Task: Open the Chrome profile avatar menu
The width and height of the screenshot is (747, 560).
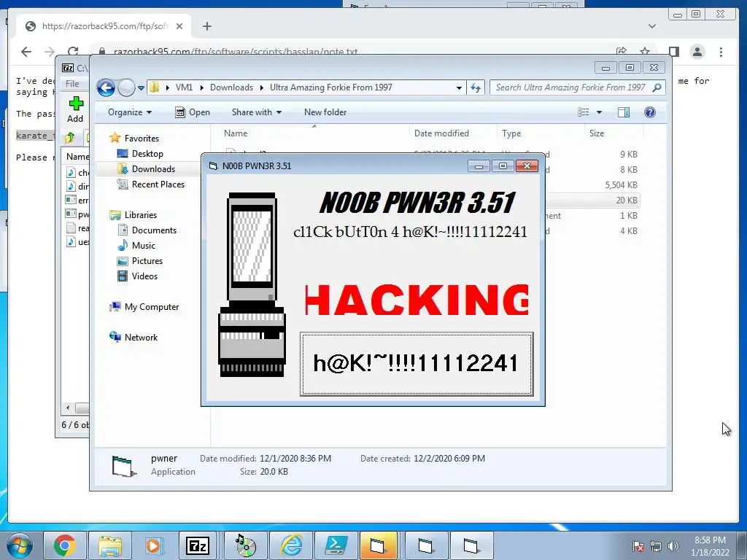Action: click(x=697, y=52)
